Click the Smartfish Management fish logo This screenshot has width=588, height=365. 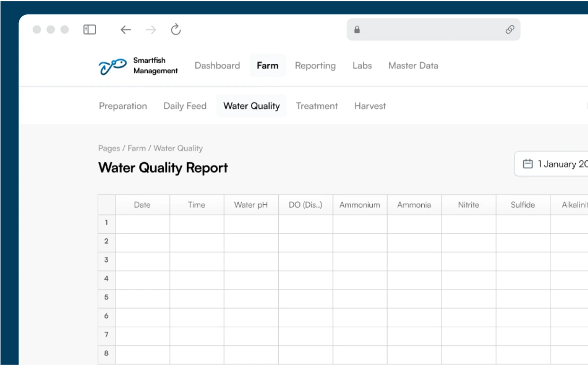pos(112,66)
